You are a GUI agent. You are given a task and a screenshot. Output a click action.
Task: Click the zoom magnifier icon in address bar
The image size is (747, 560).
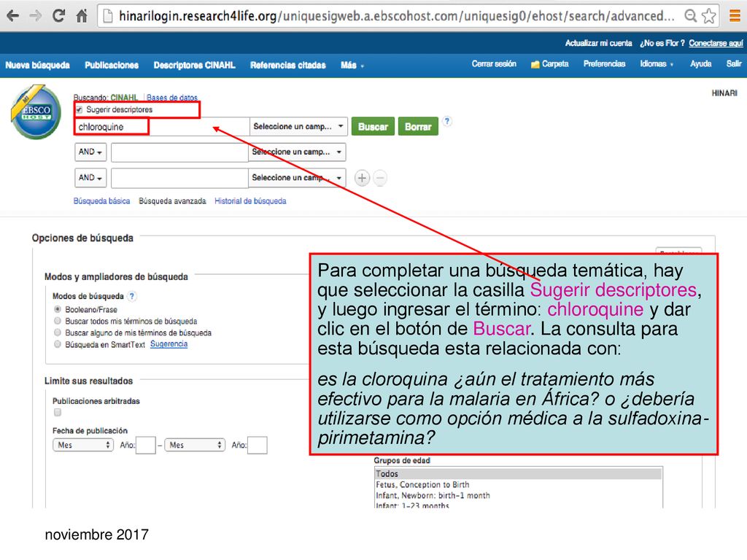690,16
